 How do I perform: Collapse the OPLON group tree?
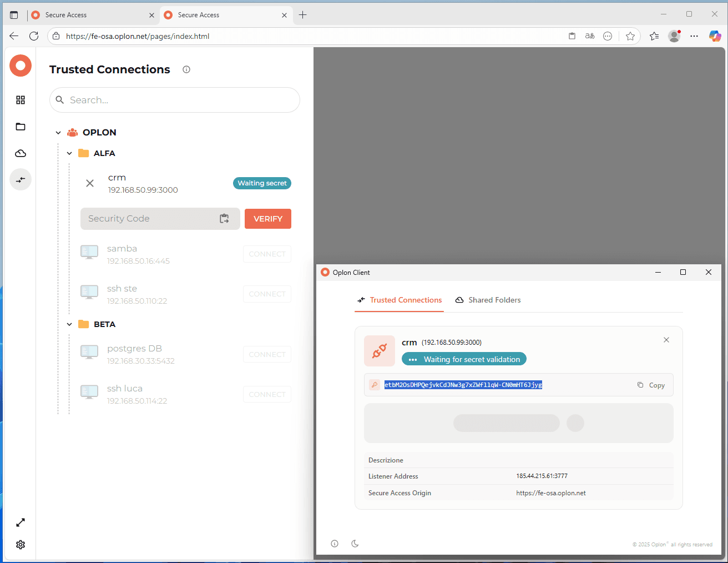[x=58, y=133]
